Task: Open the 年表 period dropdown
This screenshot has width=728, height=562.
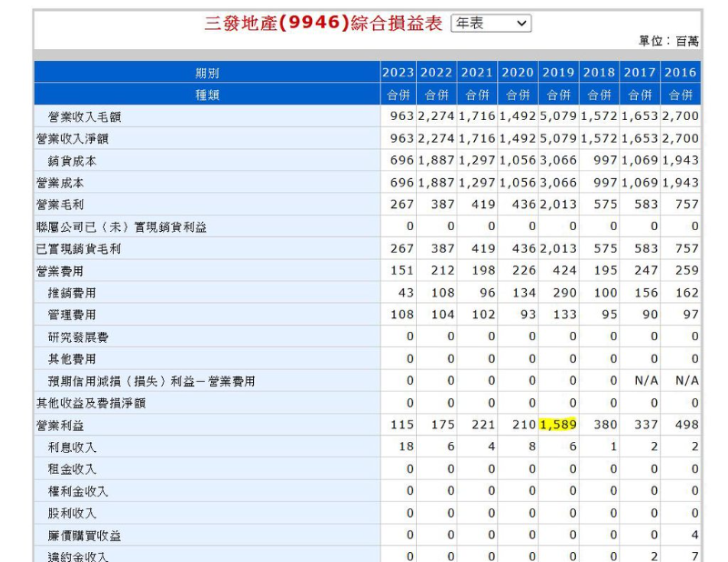Action: (x=491, y=24)
